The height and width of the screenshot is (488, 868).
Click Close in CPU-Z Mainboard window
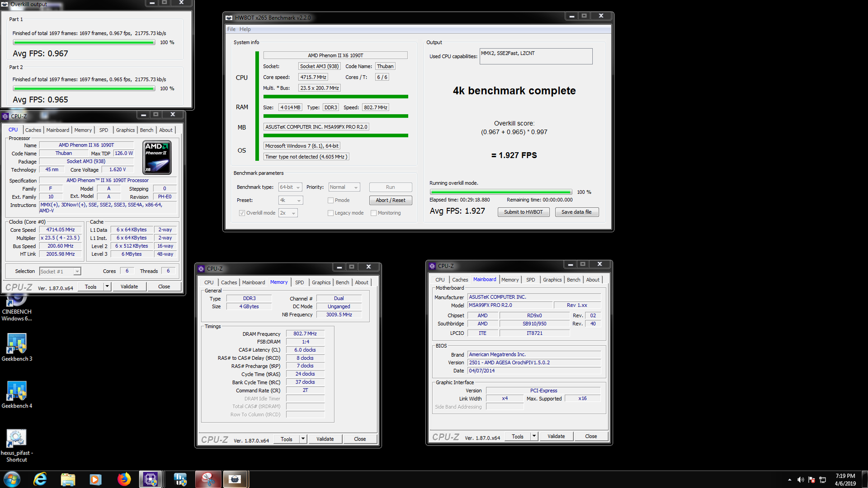click(x=591, y=436)
